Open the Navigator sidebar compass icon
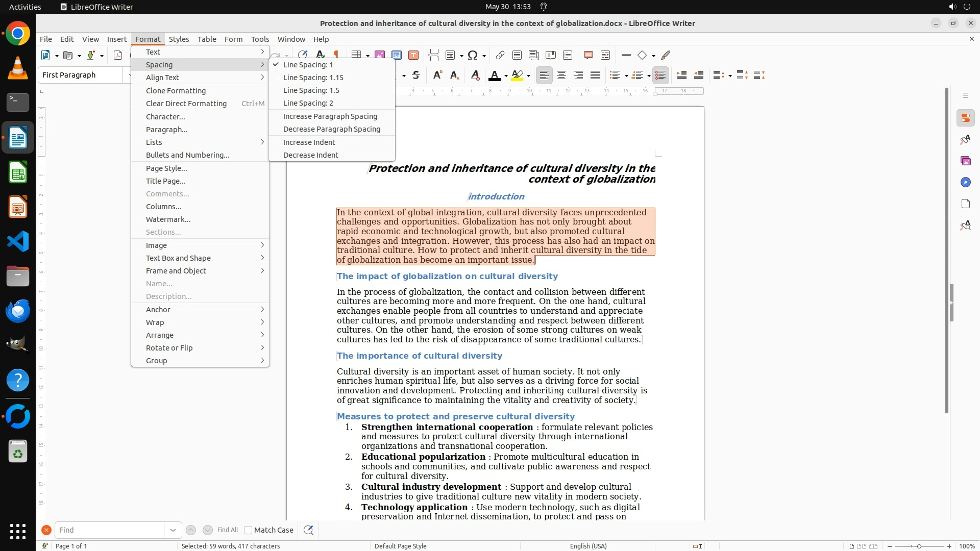 965,183
